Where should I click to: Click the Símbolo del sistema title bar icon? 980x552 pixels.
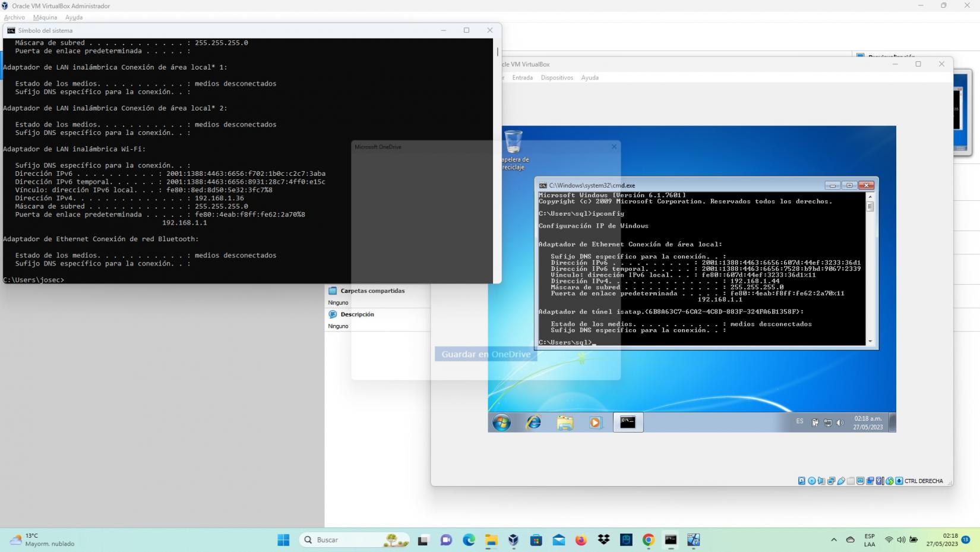(x=11, y=30)
